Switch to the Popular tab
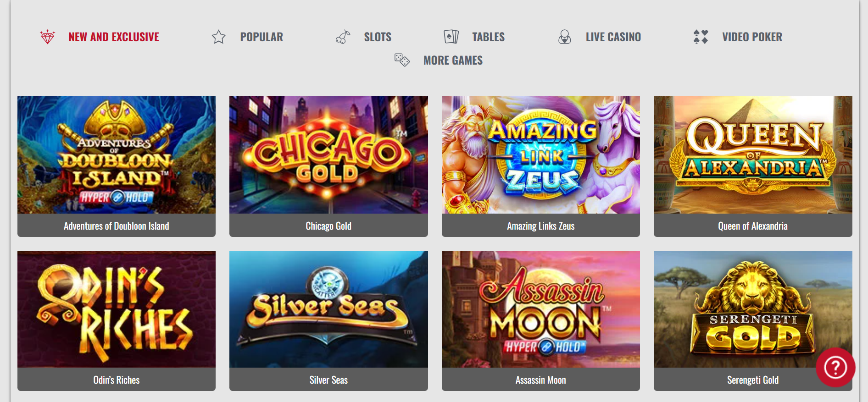The width and height of the screenshot is (868, 402). click(x=262, y=37)
